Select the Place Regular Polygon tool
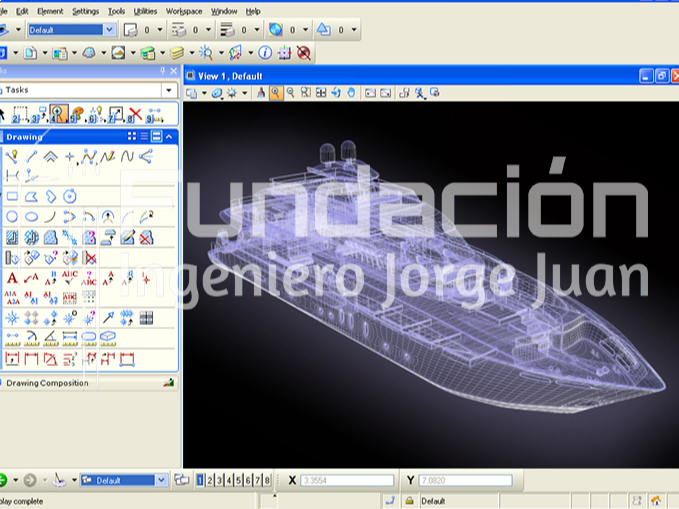 (x=70, y=197)
